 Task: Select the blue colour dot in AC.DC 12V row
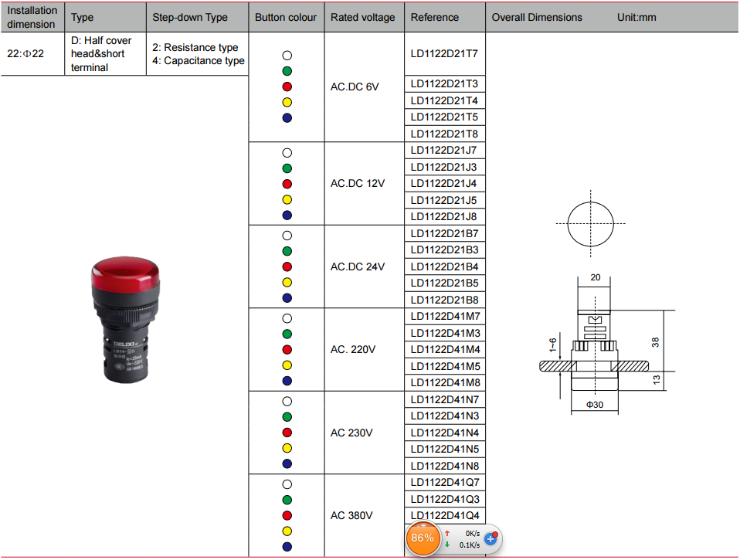point(287,216)
